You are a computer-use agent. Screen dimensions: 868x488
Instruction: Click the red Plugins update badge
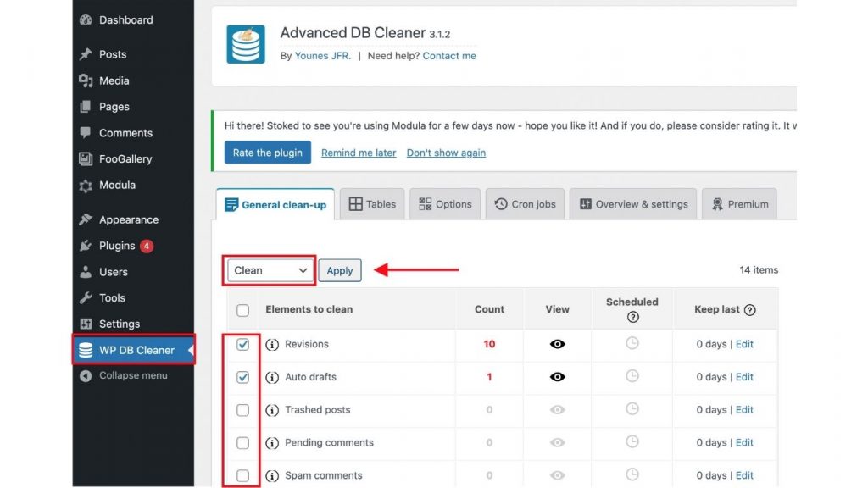(148, 246)
